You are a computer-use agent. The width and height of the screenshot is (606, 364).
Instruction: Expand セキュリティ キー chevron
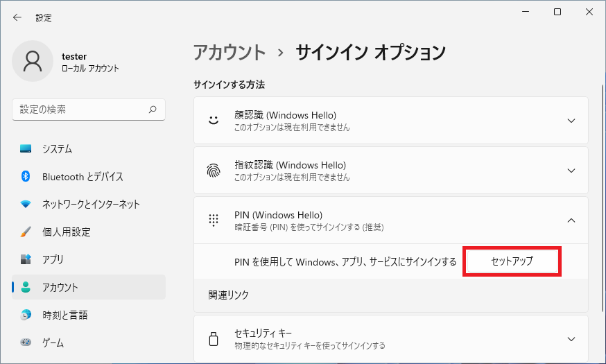[x=571, y=339]
